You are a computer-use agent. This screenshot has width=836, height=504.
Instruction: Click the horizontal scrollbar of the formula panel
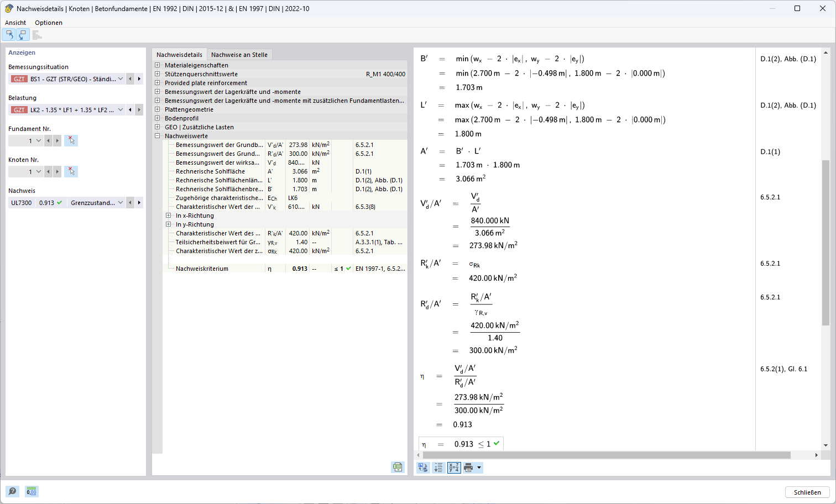point(607,455)
